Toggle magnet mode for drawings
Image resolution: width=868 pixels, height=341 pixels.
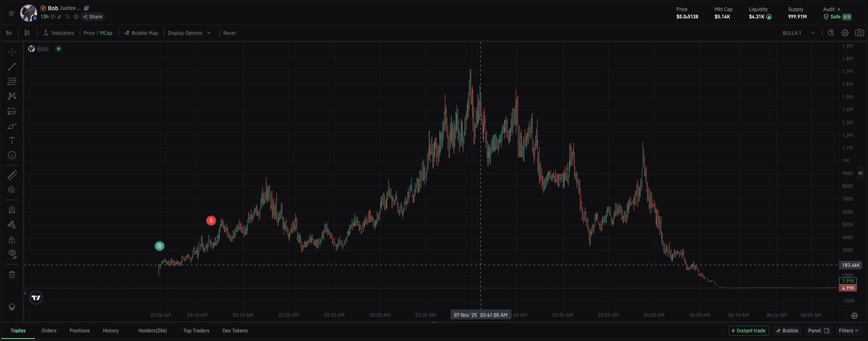tap(12, 210)
